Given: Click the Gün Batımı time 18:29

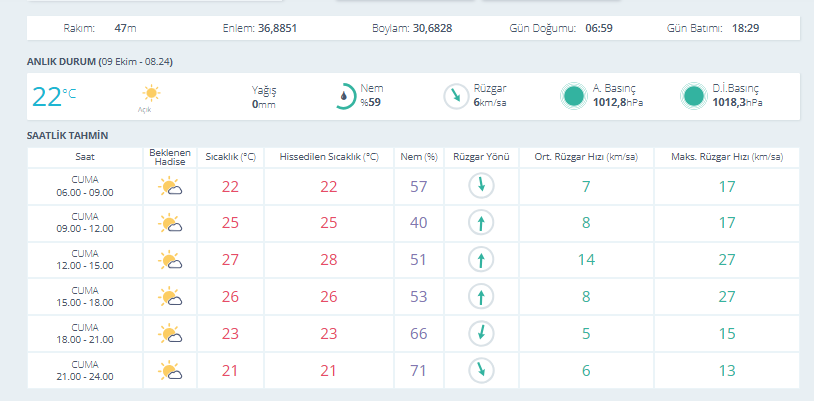Looking at the screenshot, I should point(745,28).
